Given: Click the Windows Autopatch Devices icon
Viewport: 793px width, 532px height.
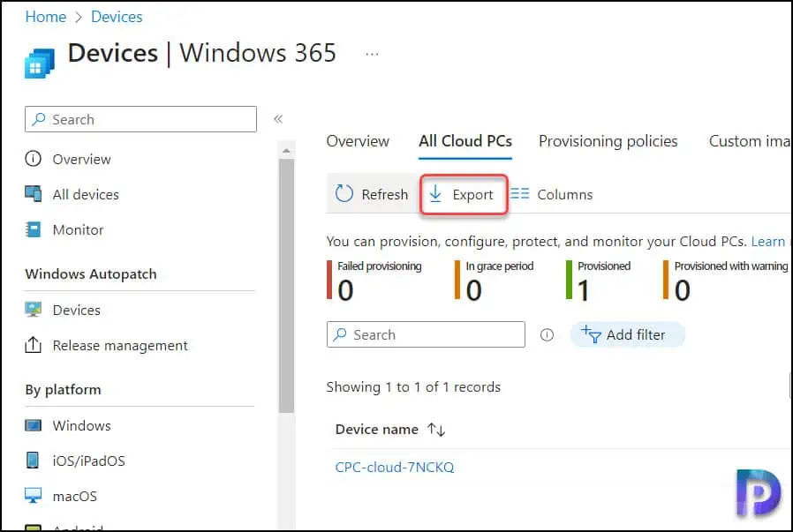Looking at the screenshot, I should [34, 309].
